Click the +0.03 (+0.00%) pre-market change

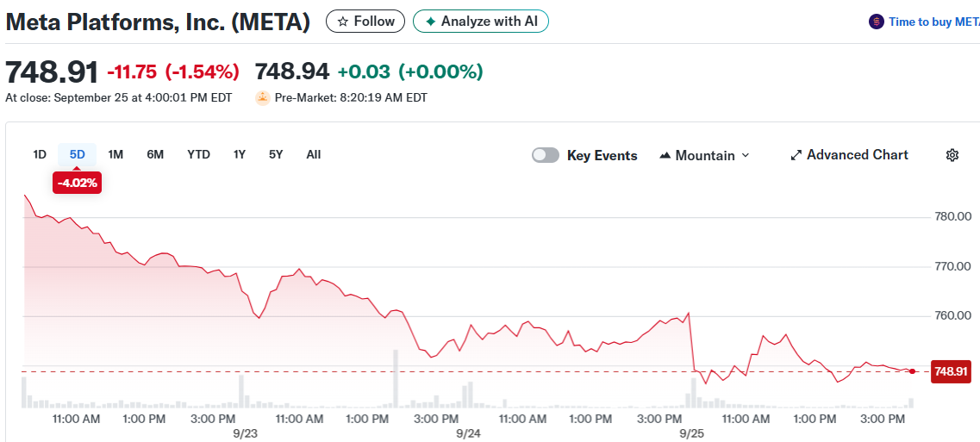pyautogui.click(x=410, y=72)
